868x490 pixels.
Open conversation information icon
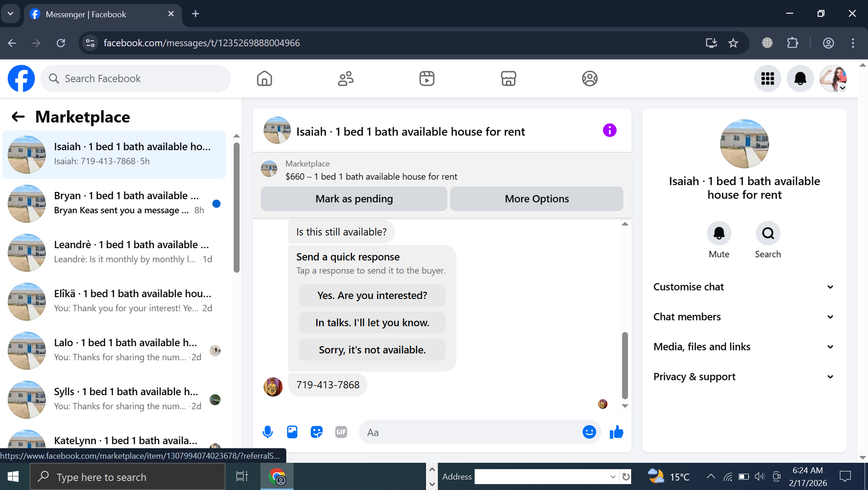pos(610,131)
